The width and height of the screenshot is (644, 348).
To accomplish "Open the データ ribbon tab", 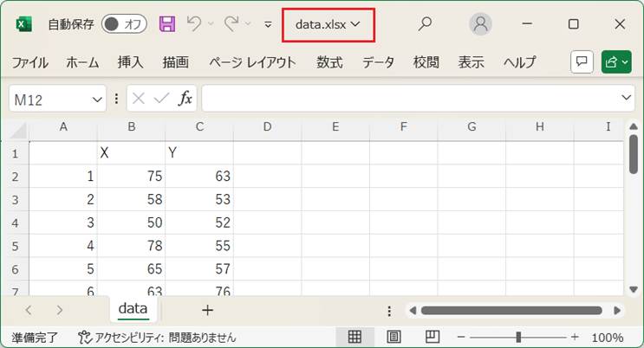I will (x=378, y=62).
